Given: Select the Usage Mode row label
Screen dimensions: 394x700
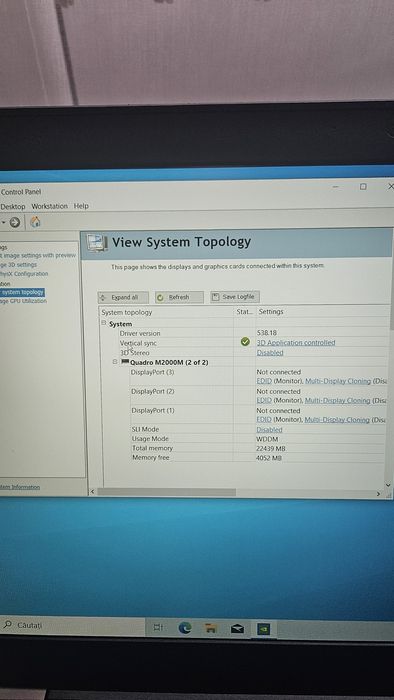Looking at the screenshot, I should tap(150, 438).
